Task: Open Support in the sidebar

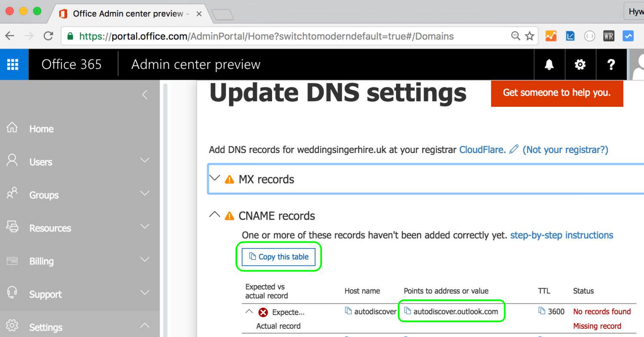Action: pyautogui.click(x=45, y=294)
